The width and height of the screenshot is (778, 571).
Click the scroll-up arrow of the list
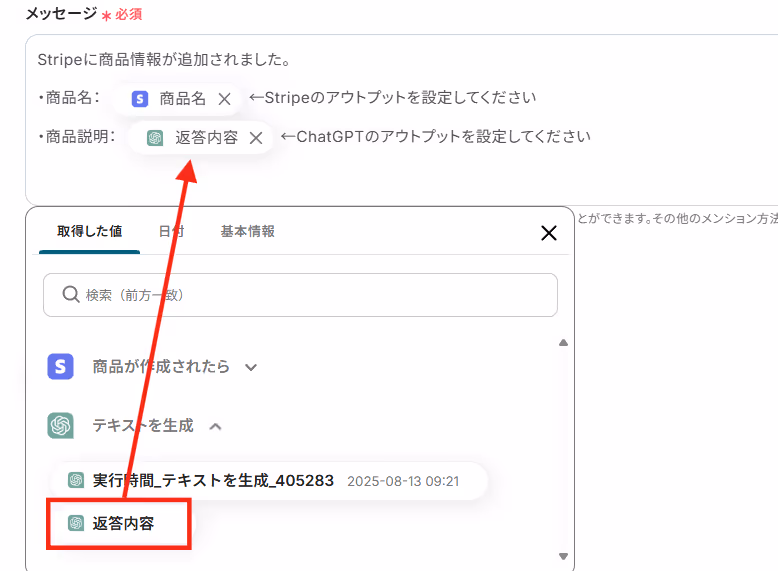(x=563, y=342)
